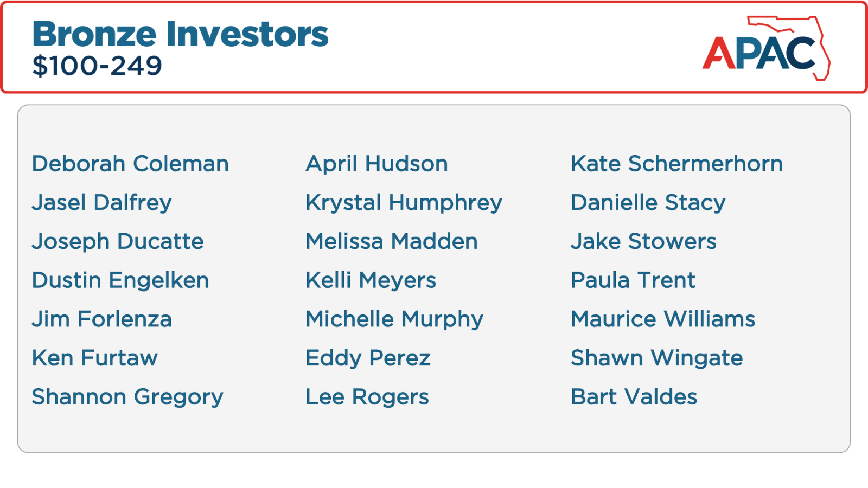This screenshot has width=868, height=488.
Task: Select Shannon Gregory's name
Action: pyautogui.click(x=127, y=397)
